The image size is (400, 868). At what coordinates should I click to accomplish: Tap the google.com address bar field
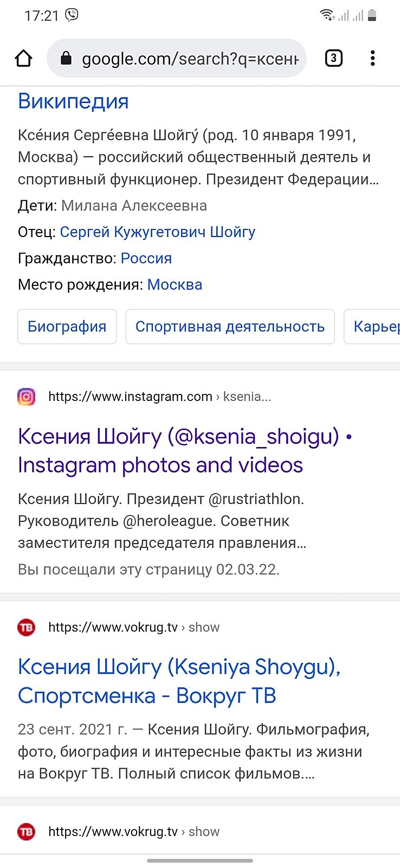(190, 59)
